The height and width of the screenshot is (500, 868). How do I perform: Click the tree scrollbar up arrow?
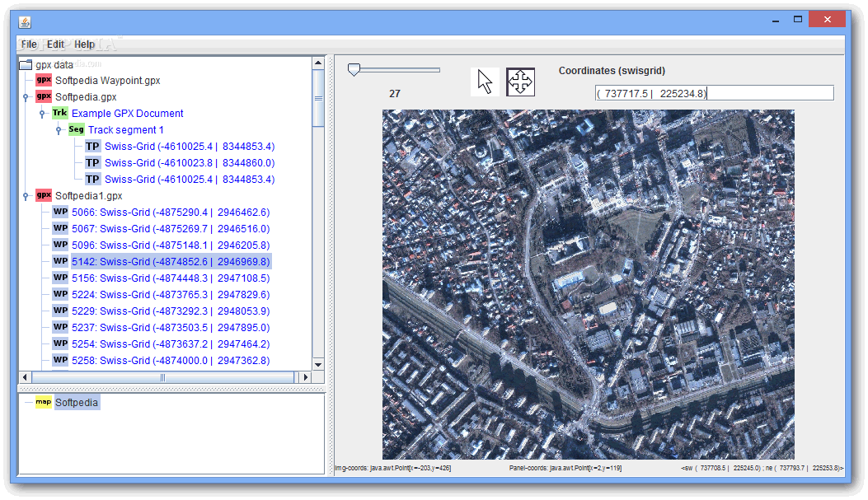coord(318,63)
